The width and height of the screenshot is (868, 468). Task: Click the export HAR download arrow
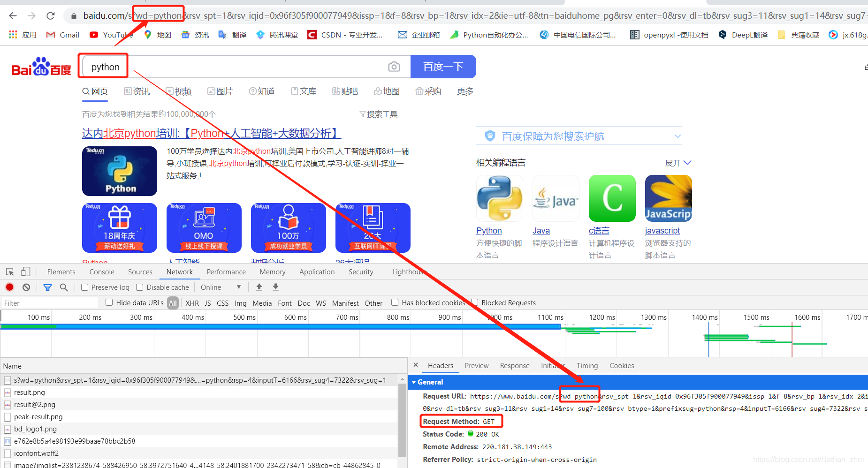click(x=275, y=287)
